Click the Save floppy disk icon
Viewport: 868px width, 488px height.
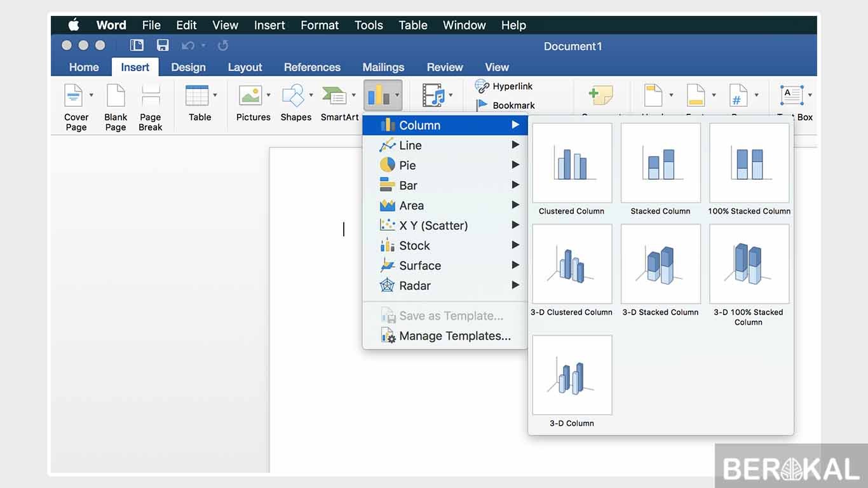[163, 45]
